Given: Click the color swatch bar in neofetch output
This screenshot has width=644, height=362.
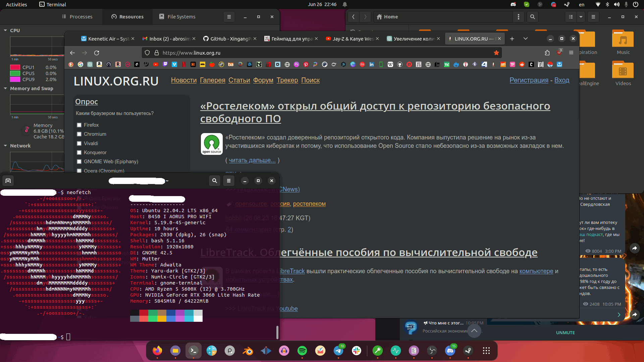Looking at the screenshot, I should (166, 315).
